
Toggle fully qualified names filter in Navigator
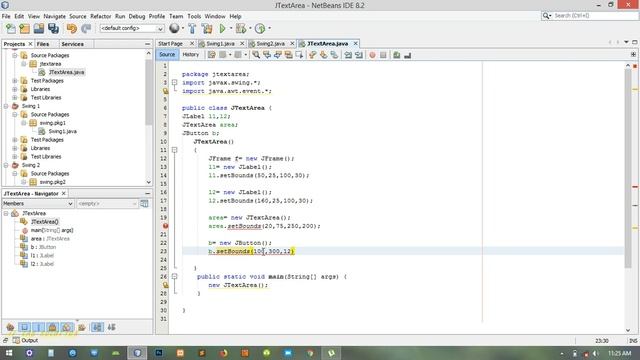[82, 327]
